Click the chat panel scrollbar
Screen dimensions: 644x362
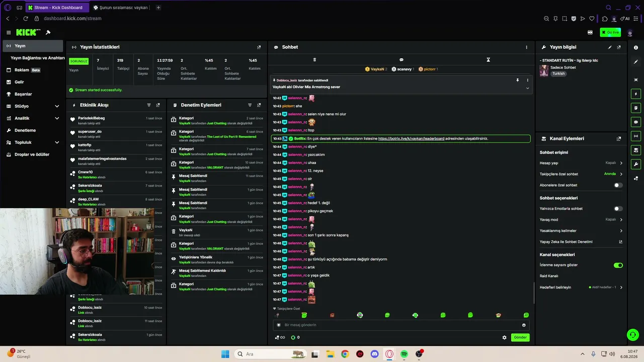pyautogui.click(x=534, y=293)
